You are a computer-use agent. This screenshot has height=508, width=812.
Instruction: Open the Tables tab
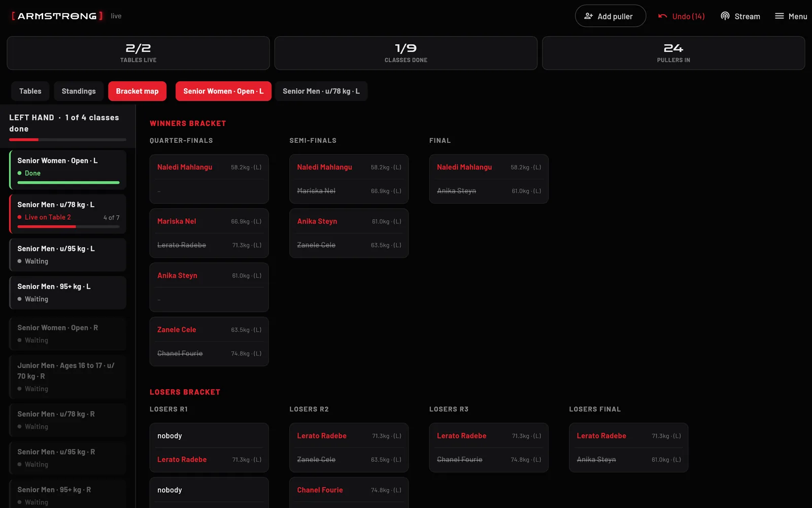pos(30,91)
